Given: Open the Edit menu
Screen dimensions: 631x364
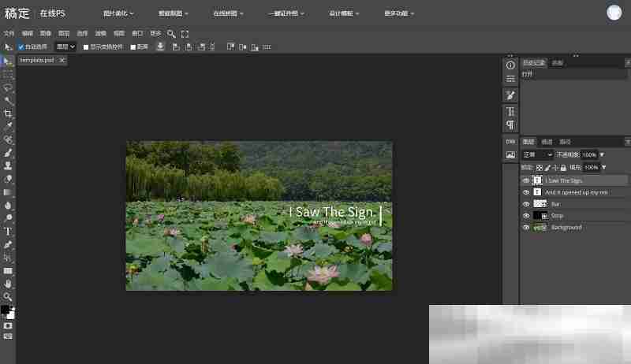Looking at the screenshot, I should pos(28,34).
